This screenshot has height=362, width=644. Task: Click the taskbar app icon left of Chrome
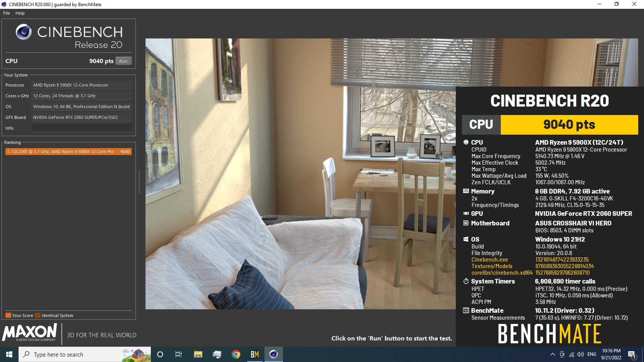[217, 354]
